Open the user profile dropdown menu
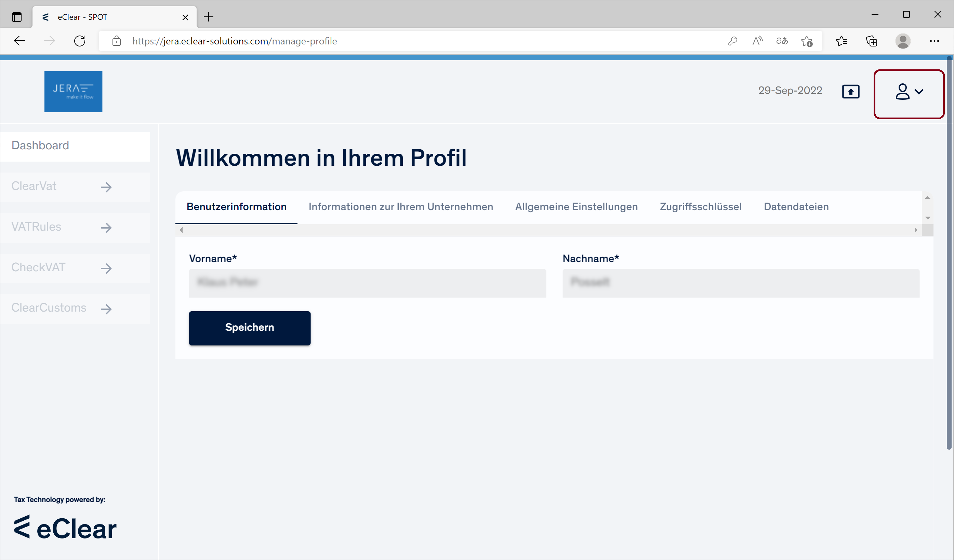954x560 pixels. (x=909, y=92)
